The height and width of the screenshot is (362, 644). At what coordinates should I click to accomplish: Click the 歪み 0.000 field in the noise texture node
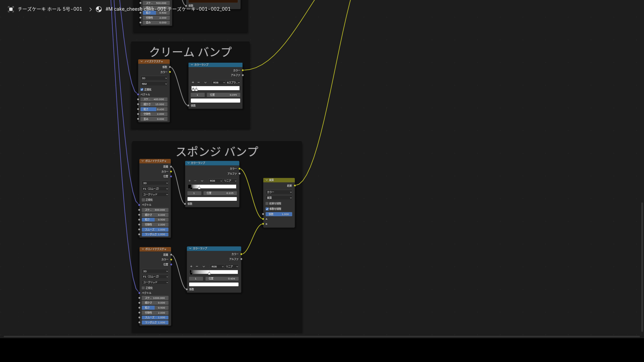click(154, 119)
